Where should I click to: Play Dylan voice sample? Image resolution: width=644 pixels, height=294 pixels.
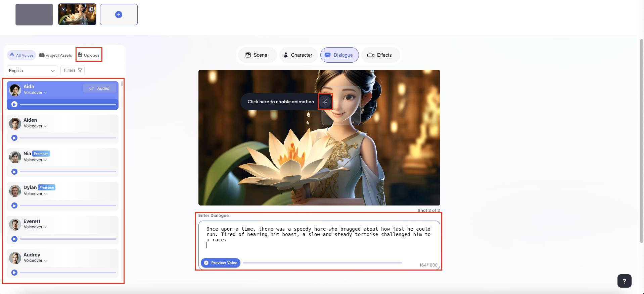(14, 205)
